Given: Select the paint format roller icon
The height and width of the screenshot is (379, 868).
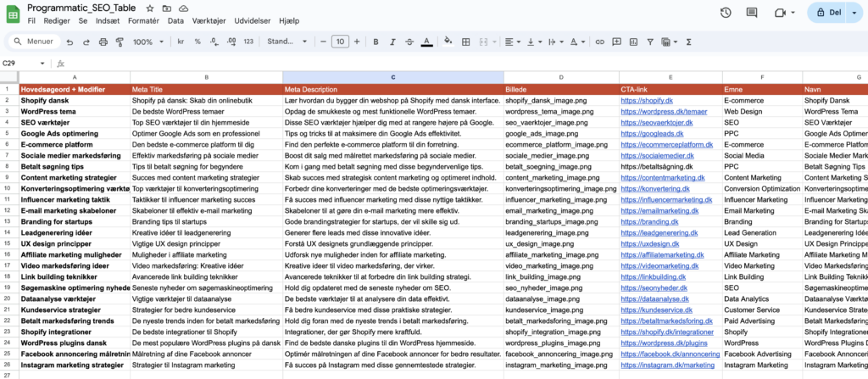Looking at the screenshot, I should pyautogui.click(x=120, y=42).
